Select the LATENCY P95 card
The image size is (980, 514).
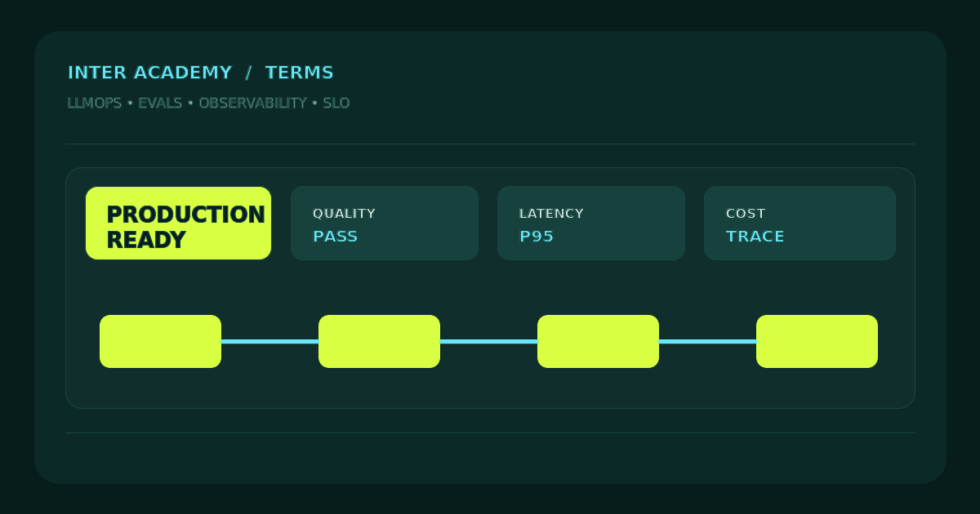coord(591,223)
